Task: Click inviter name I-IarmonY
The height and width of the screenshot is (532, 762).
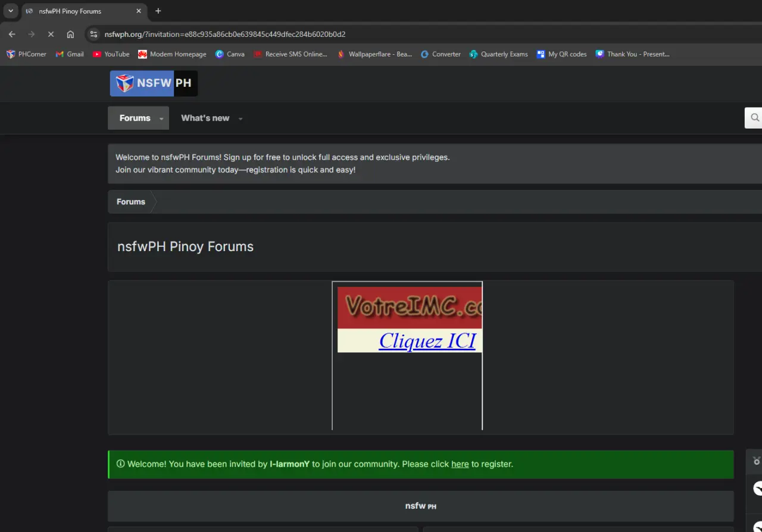Action: tap(290, 464)
